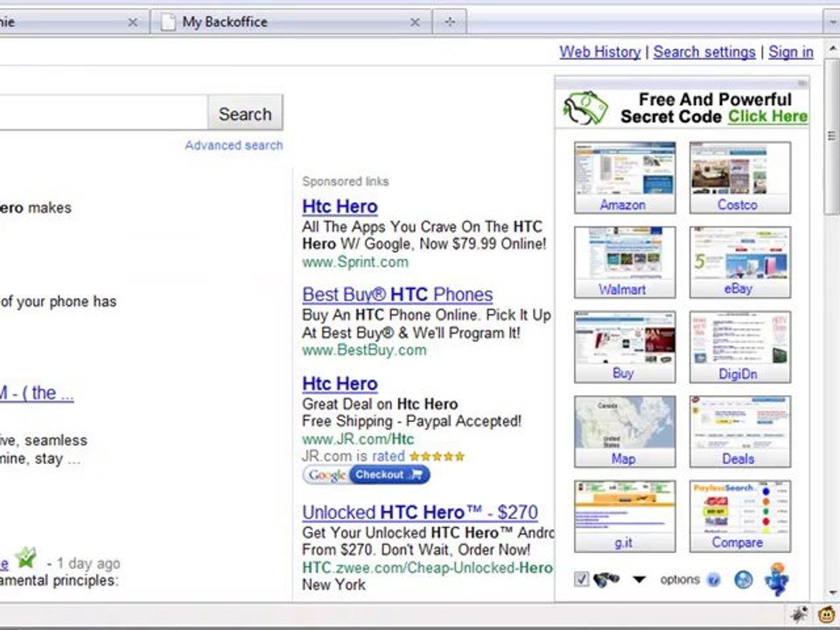Screen dimensions: 840x630
Task: Open the eBay thumbnail
Action: click(x=740, y=262)
